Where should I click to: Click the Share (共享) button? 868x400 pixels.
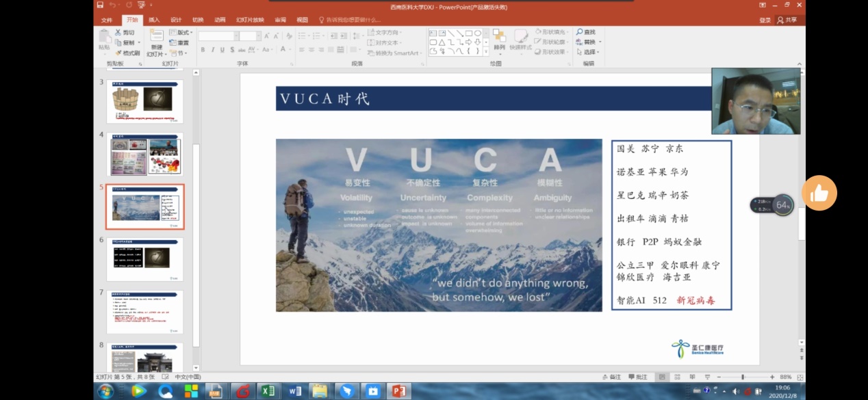(x=787, y=20)
